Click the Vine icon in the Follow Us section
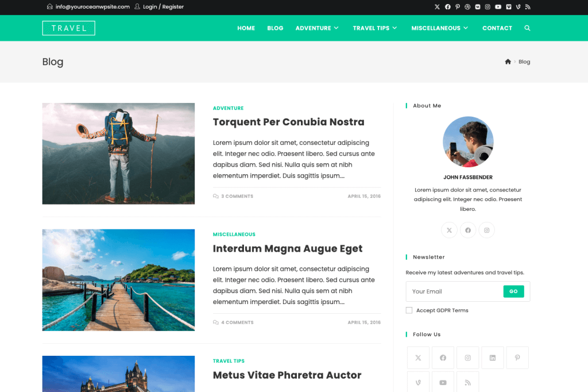The image size is (588, 392). 418,383
